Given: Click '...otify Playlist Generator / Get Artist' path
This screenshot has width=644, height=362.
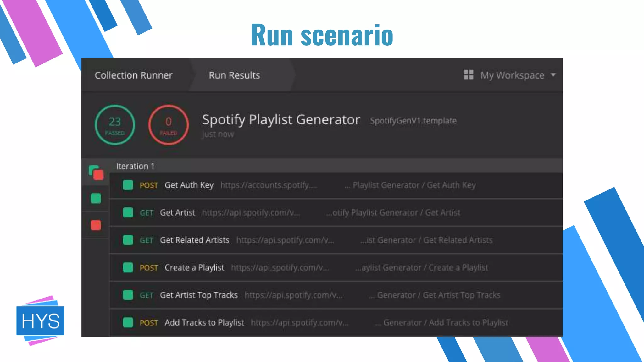Looking at the screenshot, I should (393, 213).
